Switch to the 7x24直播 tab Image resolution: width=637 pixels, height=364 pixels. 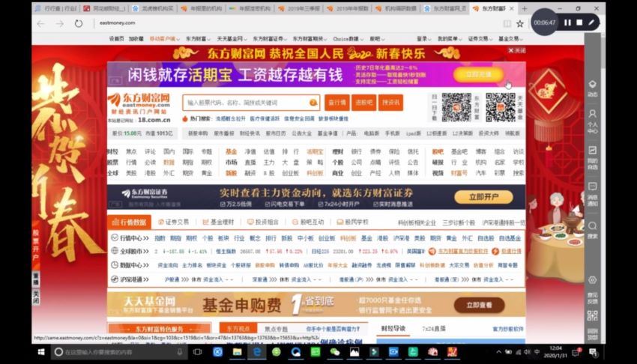point(433,328)
